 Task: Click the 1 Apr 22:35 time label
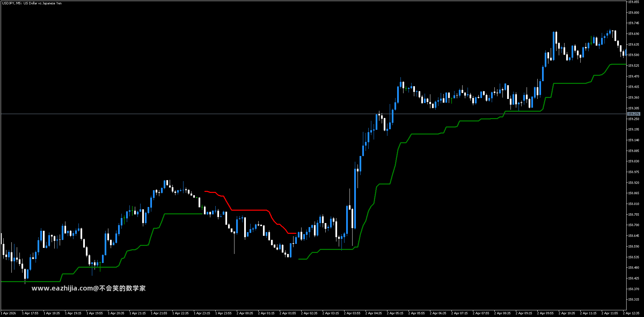[x=180, y=313]
